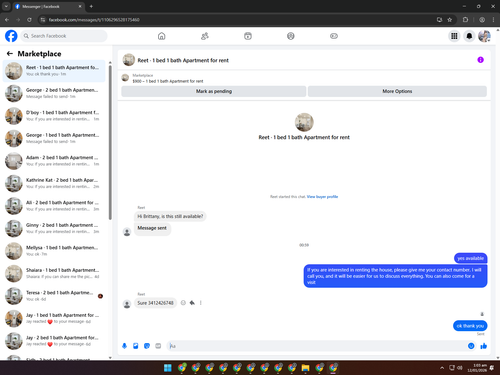Attach a photo file icon

pyautogui.click(x=136, y=346)
